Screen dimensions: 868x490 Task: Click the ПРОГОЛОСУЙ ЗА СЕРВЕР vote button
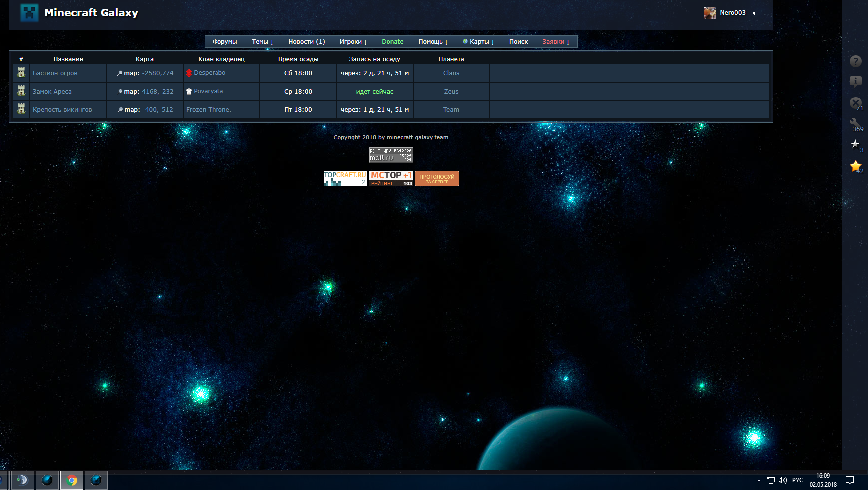point(436,179)
